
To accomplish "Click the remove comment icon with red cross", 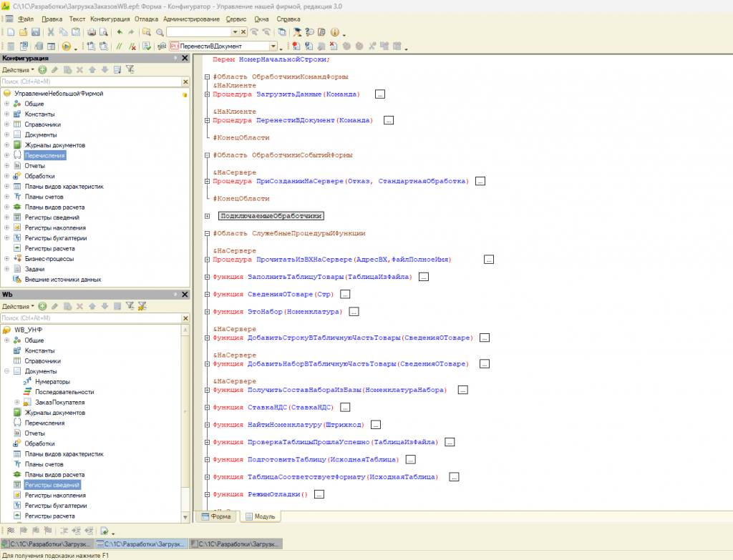I will pos(132,46).
